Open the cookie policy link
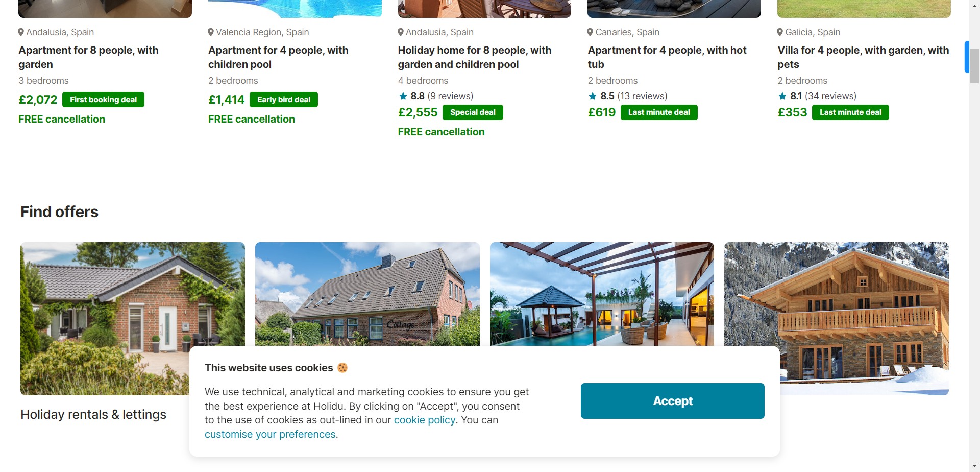Image resolution: width=980 pixels, height=472 pixels. [x=425, y=420]
